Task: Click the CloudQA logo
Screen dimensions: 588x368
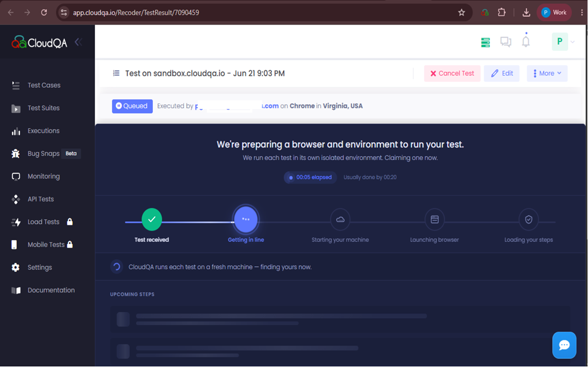Action: pyautogui.click(x=40, y=43)
